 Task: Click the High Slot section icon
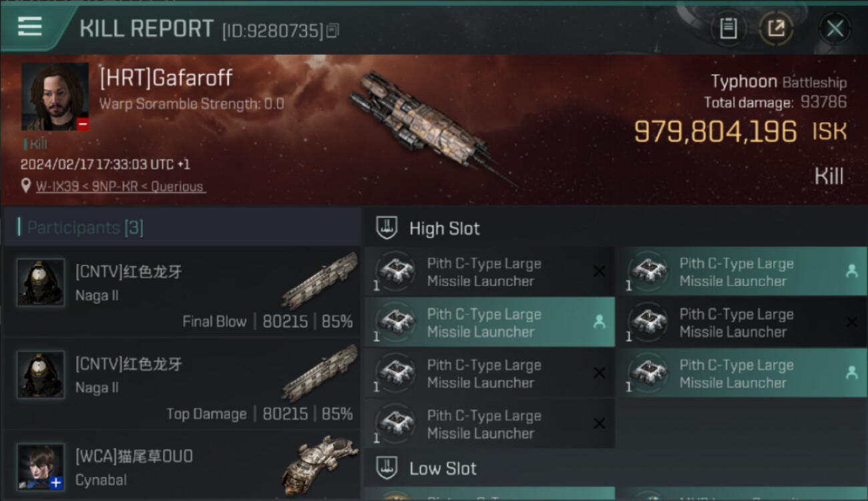pos(387,228)
